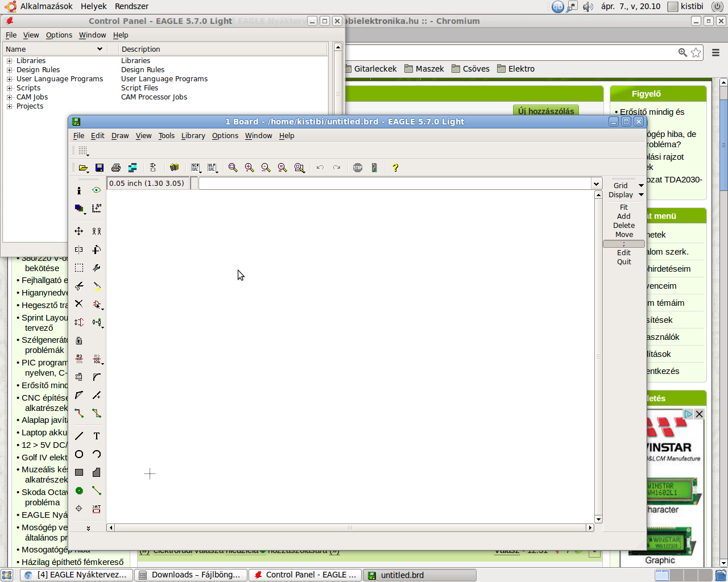Click the Zoom to fit magnifier icon
Screen dimensions: 728x582
point(233,168)
